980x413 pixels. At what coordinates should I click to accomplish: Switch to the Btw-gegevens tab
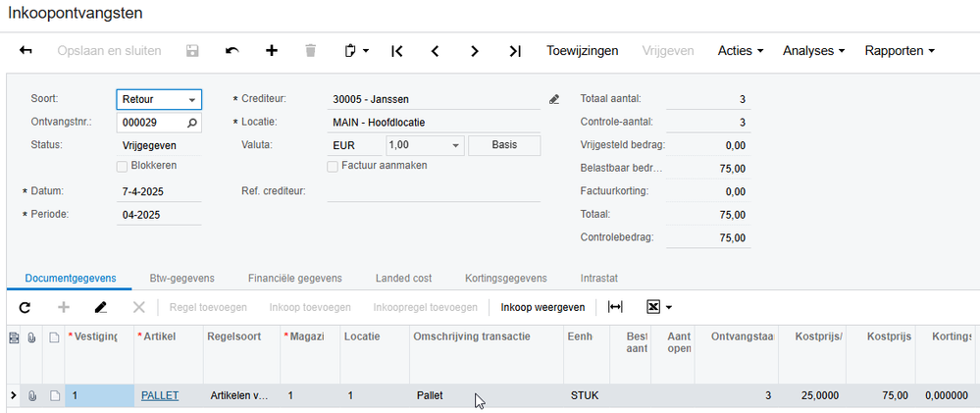(x=181, y=278)
